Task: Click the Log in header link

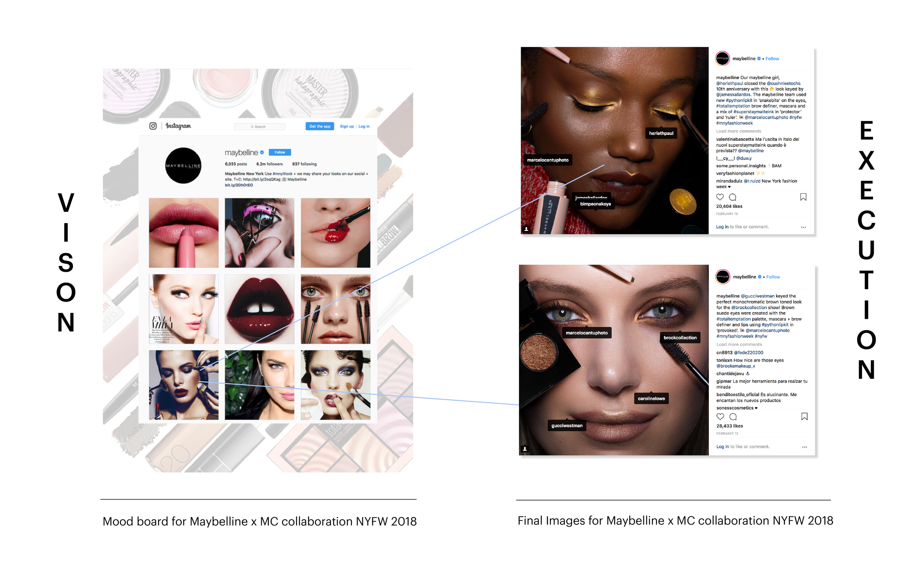Action: coord(364,126)
